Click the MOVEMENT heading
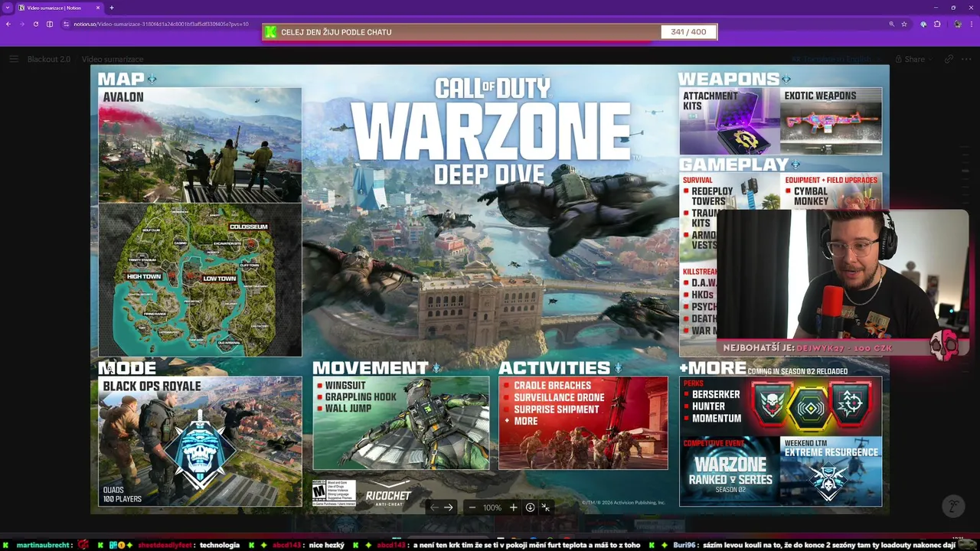980x551 pixels. click(371, 367)
